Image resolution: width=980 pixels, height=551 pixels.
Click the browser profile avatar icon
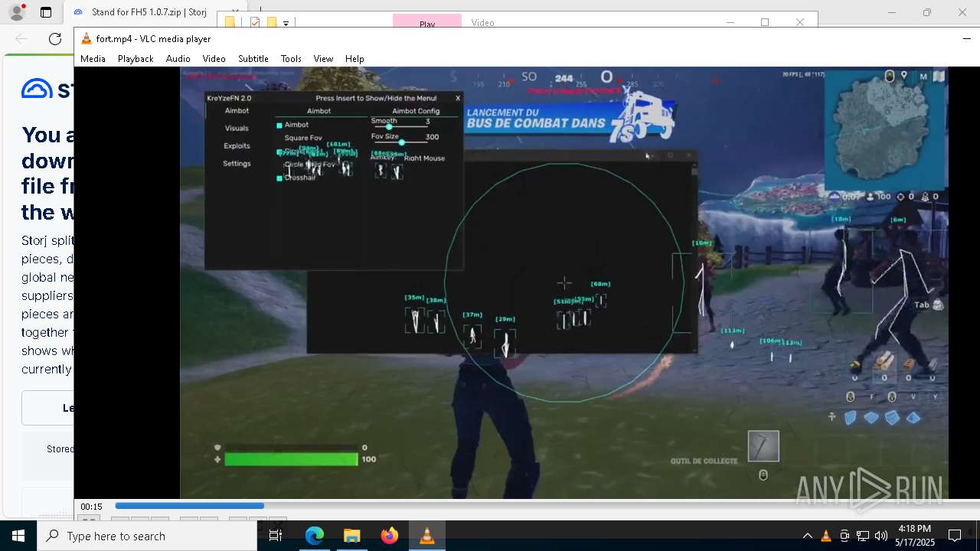click(x=16, y=12)
